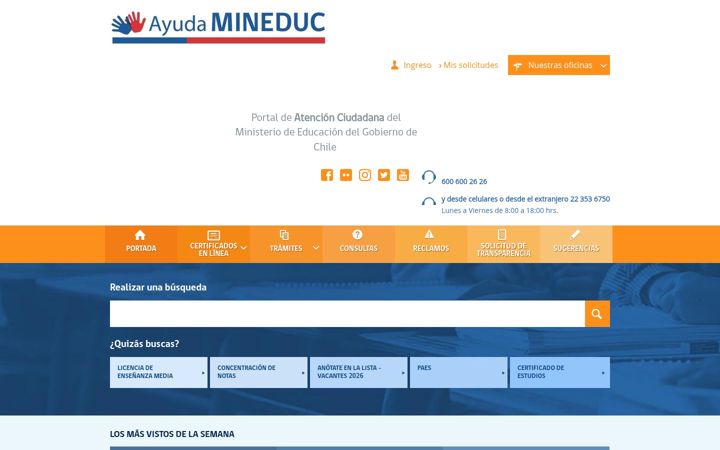Select the PAES suggestion button
This screenshot has height=450, width=720.
point(459,372)
